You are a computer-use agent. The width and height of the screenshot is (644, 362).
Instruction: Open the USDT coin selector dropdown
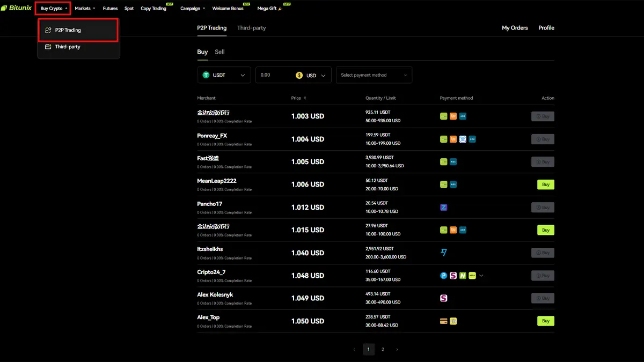click(224, 75)
